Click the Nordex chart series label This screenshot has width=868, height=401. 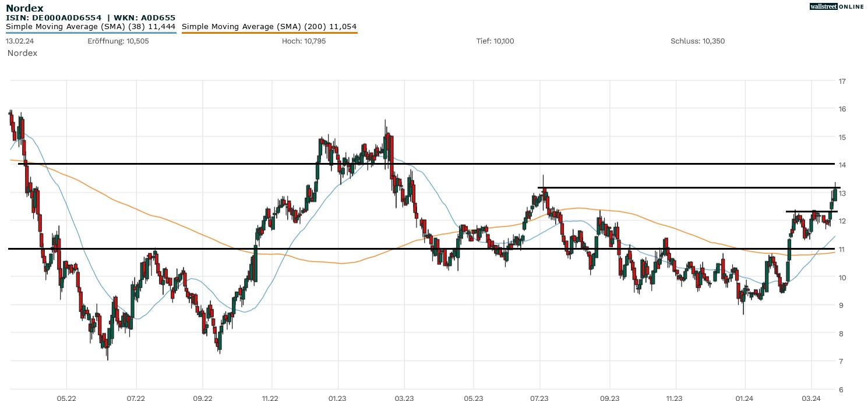click(22, 53)
